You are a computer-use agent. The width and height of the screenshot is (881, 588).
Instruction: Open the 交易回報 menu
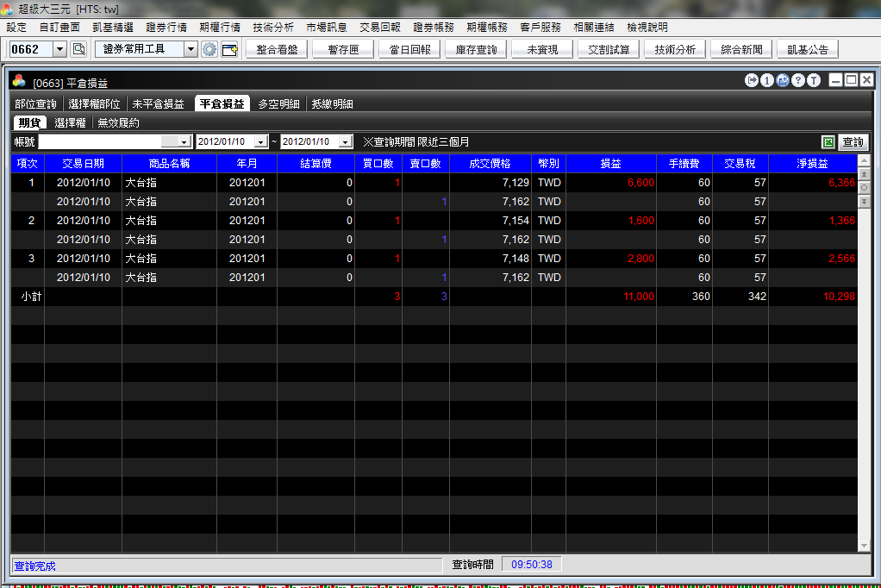pos(380,27)
